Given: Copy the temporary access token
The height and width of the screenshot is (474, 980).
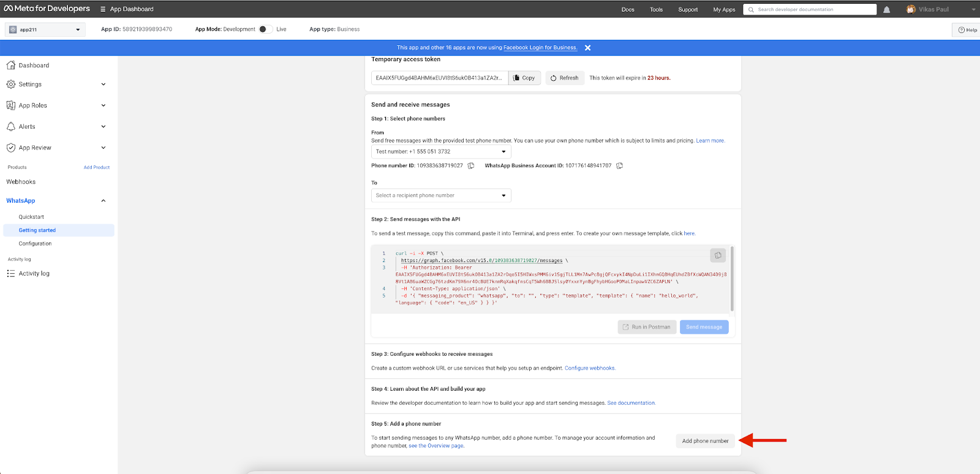Looking at the screenshot, I should pos(524,78).
